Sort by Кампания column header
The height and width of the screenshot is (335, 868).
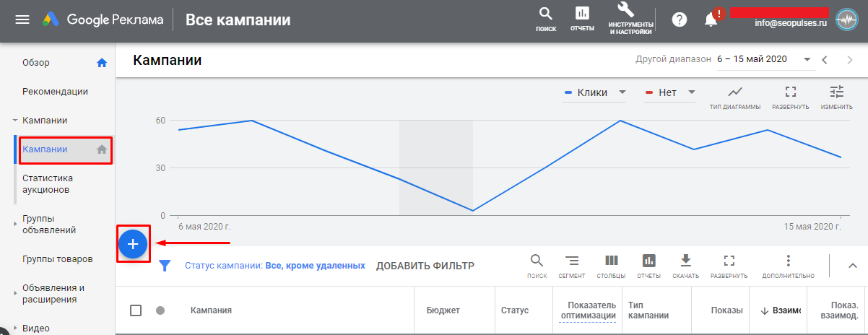211,310
